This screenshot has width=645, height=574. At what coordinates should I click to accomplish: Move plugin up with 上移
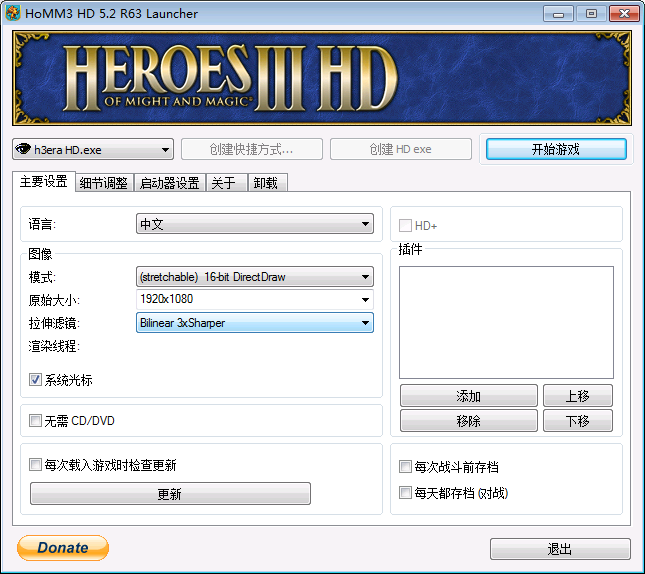(x=578, y=396)
